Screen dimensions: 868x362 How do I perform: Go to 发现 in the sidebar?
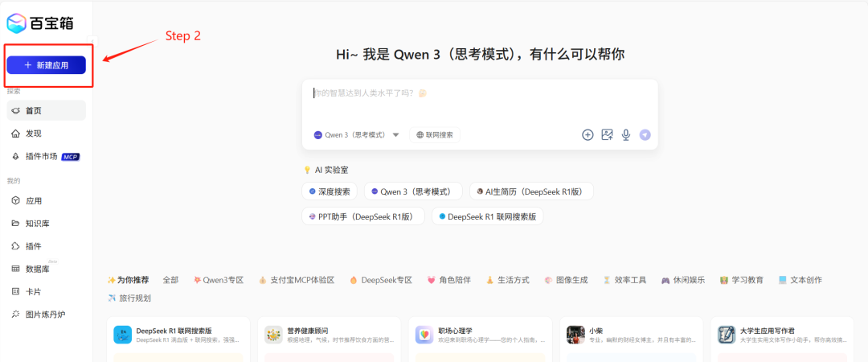[33, 134]
